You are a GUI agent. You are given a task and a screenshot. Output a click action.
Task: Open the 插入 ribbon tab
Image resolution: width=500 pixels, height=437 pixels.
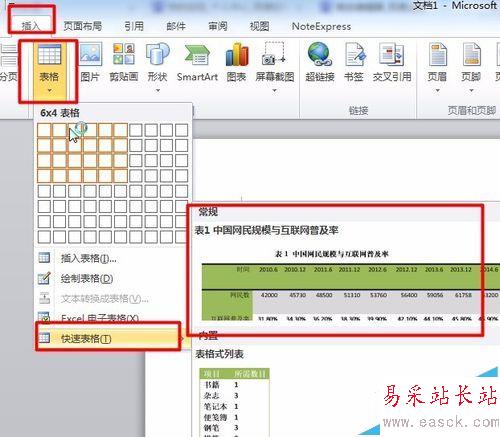tap(31, 26)
